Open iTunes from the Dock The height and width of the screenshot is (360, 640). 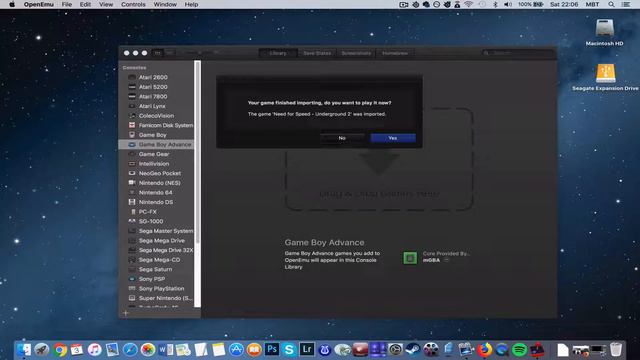(95, 350)
